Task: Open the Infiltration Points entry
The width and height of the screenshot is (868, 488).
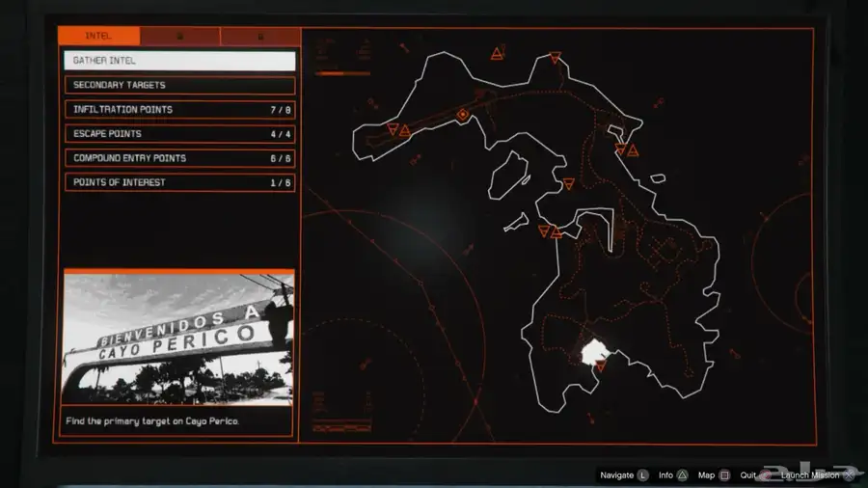Action: pos(179,110)
